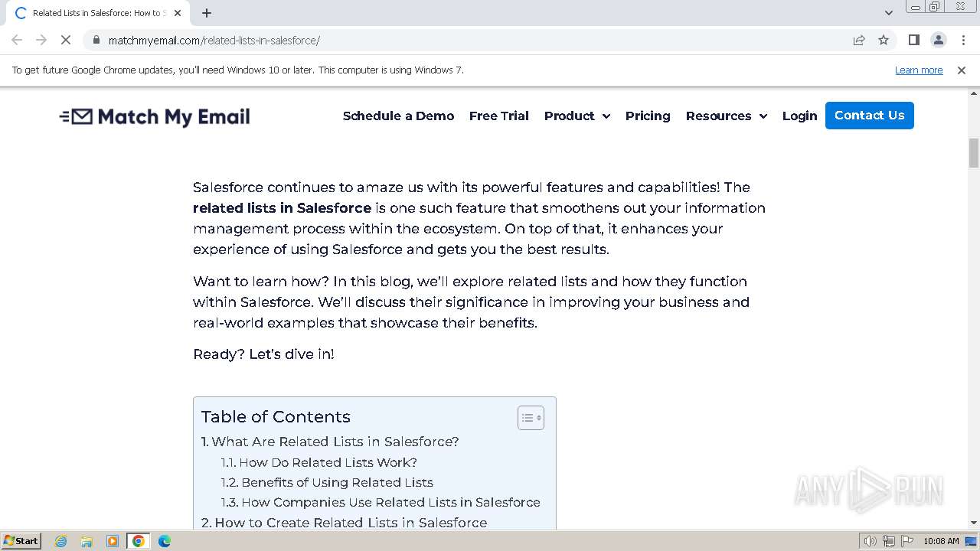
Task: Dismiss the Chrome update notice
Action: click(962, 70)
